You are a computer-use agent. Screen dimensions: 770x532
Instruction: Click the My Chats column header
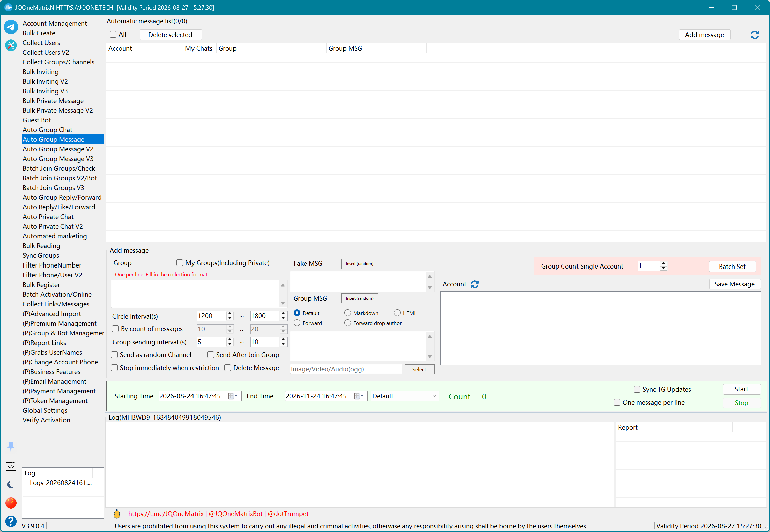click(x=199, y=48)
